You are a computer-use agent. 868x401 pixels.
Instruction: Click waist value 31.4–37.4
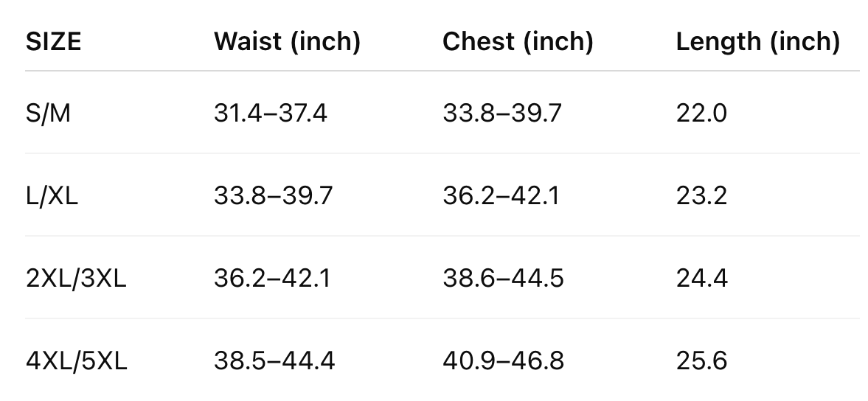pos(270,114)
